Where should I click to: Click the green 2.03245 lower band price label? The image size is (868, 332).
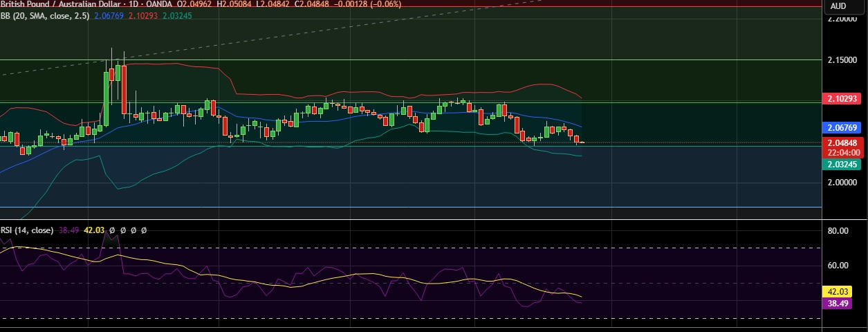click(x=842, y=165)
